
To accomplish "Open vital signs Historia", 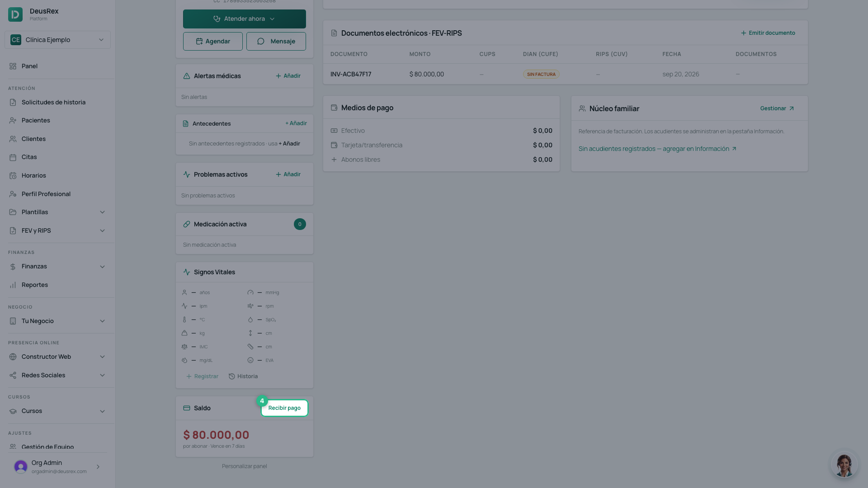I will click(x=243, y=376).
